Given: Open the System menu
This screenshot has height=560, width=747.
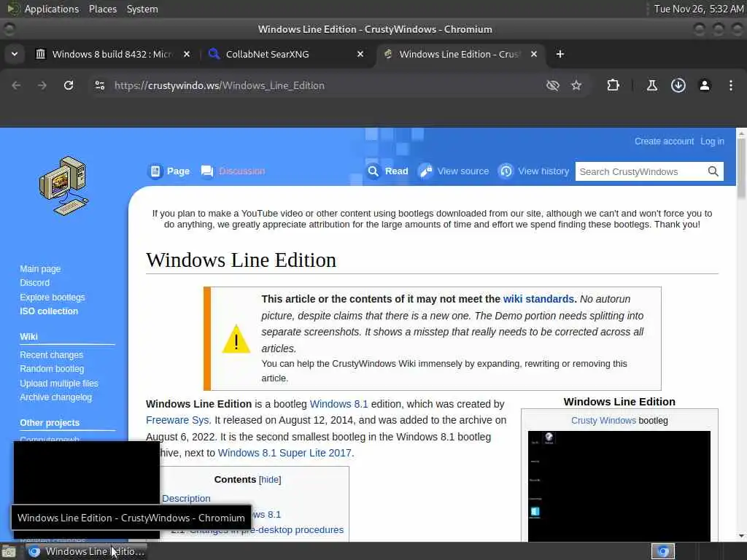Looking at the screenshot, I should 142,9.
